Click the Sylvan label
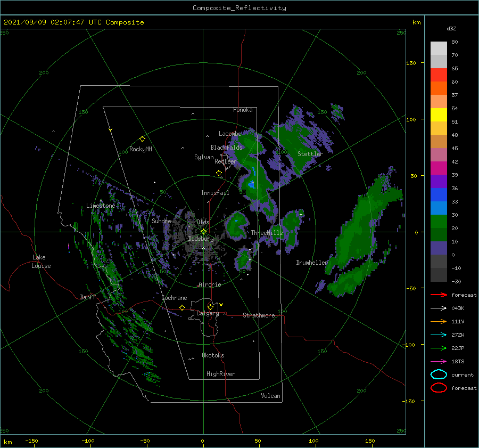Viewport: 479px width, 448px height. tap(204, 157)
